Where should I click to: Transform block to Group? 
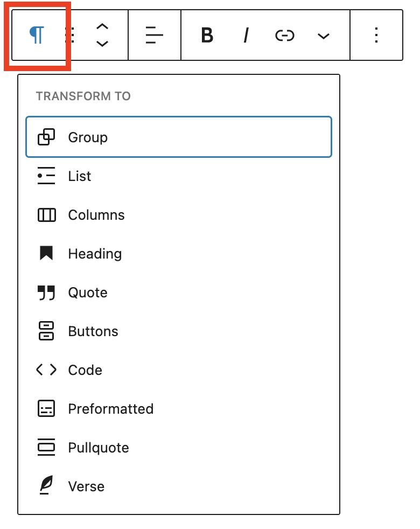pos(179,137)
